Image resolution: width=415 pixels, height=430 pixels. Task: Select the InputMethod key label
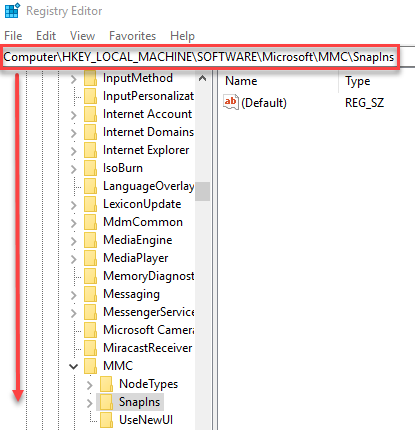[138, 78]
